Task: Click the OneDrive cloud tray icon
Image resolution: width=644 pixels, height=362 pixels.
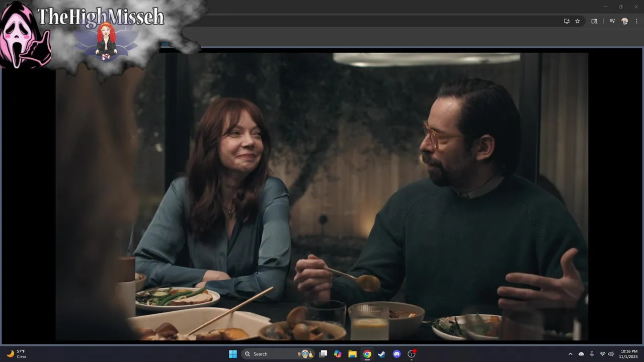Action: [582, 354]
